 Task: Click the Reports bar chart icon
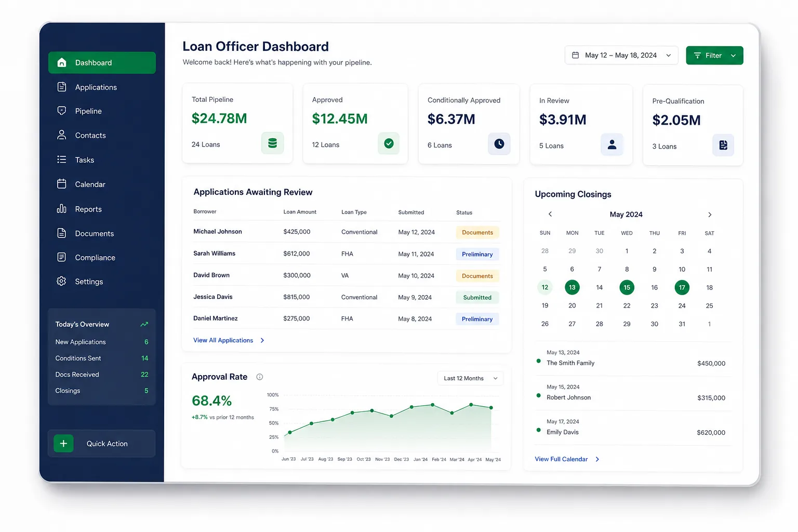click(62, 208)
